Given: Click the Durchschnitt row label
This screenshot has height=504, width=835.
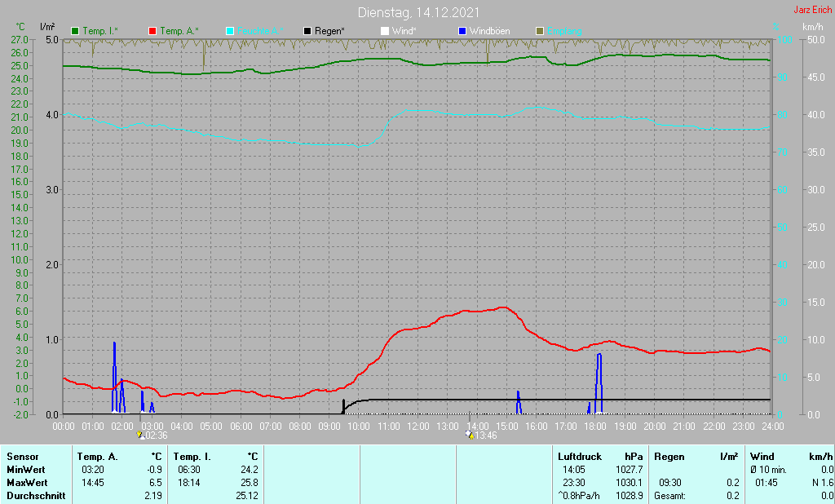Looking at the screenshot, I should tap(36, 496).
